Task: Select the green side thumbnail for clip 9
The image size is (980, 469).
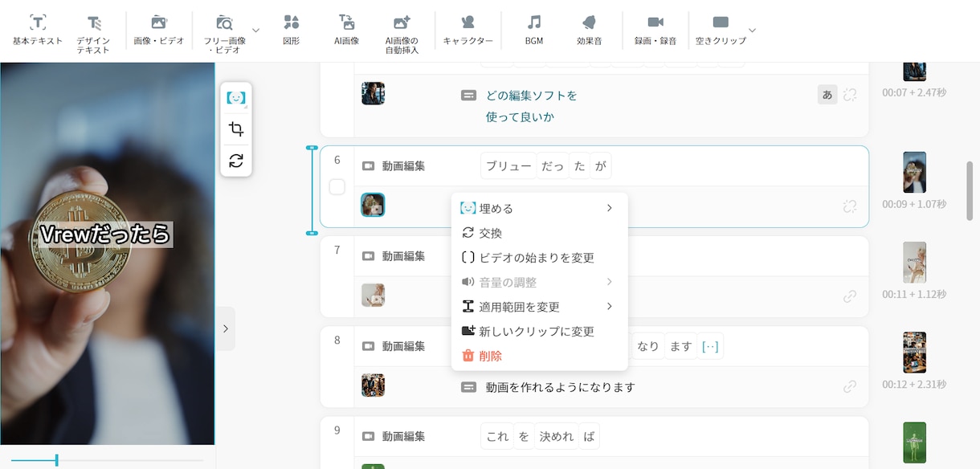Action: tap(914, 442)
